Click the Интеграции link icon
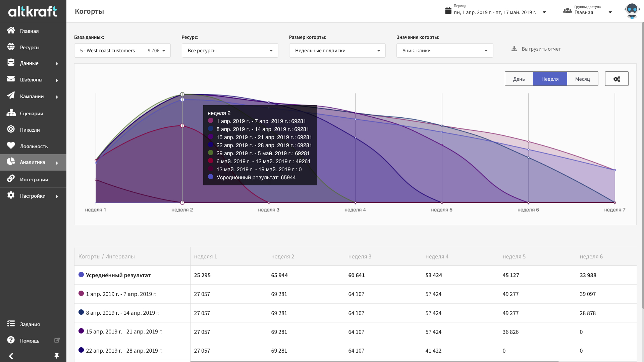The width and height of the screenshot is (644, 362). point(11,179)
